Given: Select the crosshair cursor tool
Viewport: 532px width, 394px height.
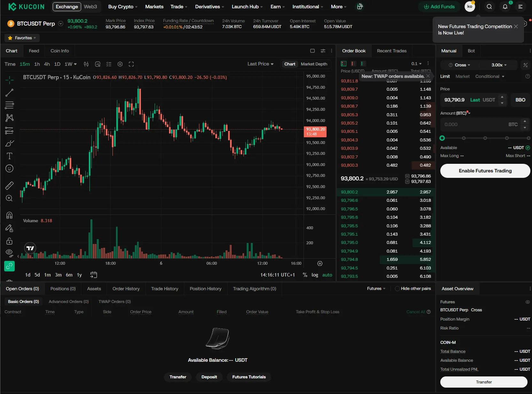Looking at the screenshot, I should 10,80.
